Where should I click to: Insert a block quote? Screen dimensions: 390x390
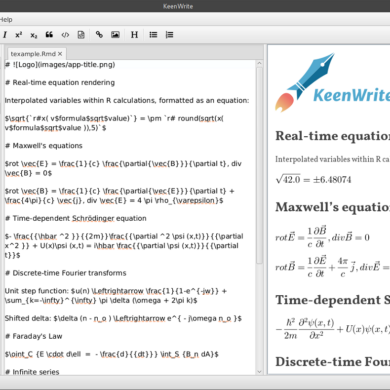49,35
